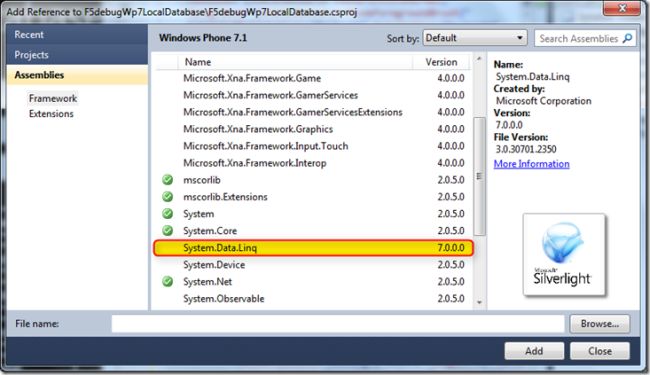The width and height of the screenshot is (650, 375).
Task: Click the green check icon beside mscorlib
Action: pyautogui.click(x=167, y=180)
